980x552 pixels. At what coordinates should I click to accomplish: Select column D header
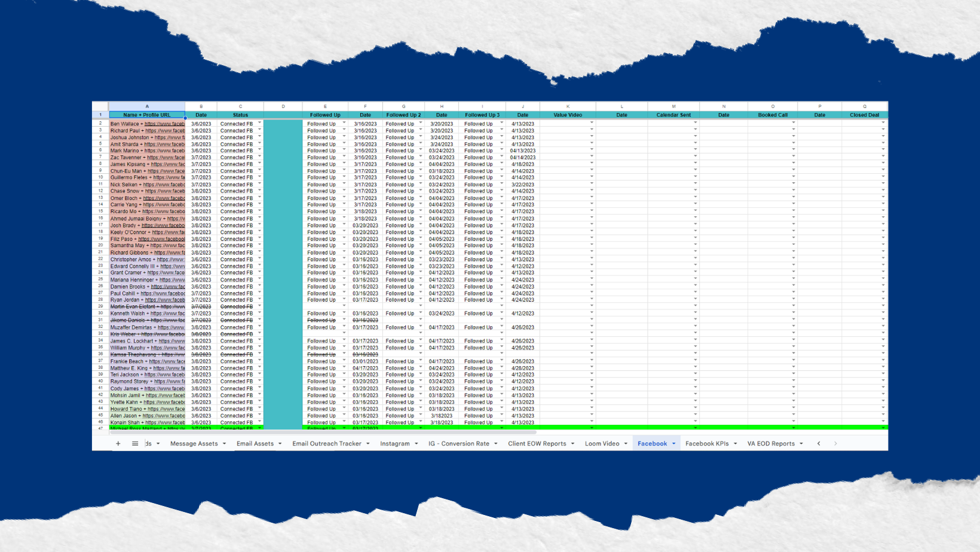283,106
